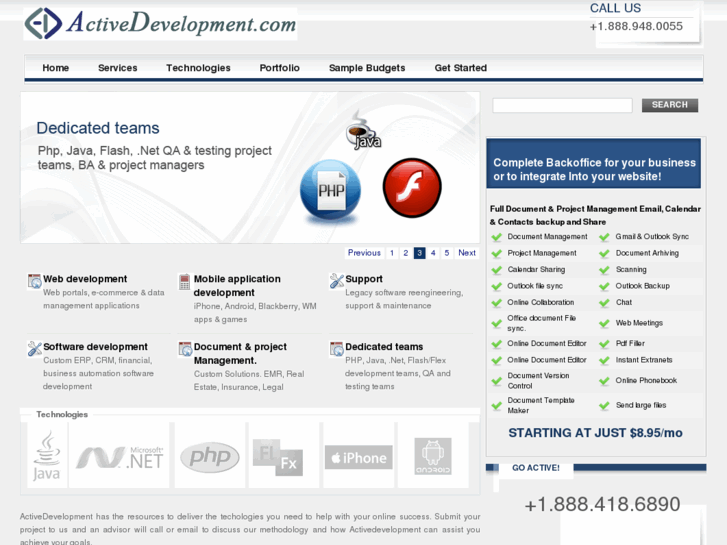Click STARTING AT JUST $8.95/mo text
The width and height of the screenshot is (727, 545).
coord(595,433)
